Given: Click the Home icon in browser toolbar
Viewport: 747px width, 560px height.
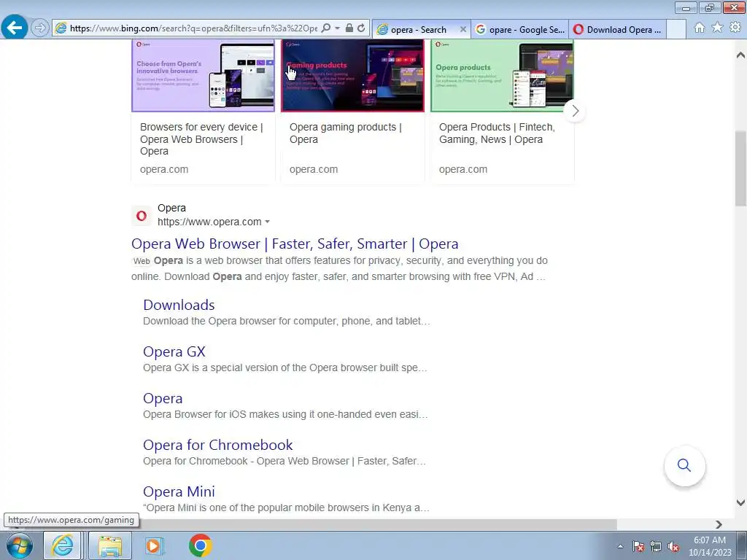Looking at the screenshot, I should [700, 28].
